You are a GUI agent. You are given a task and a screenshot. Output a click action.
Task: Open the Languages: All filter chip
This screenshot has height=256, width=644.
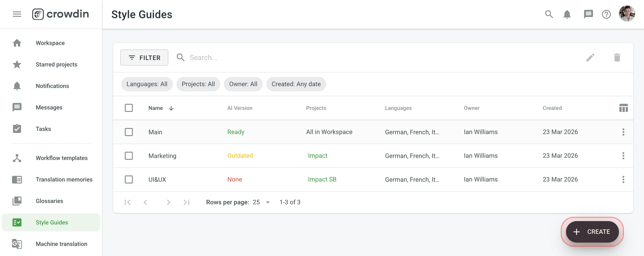tap(147, 84)
